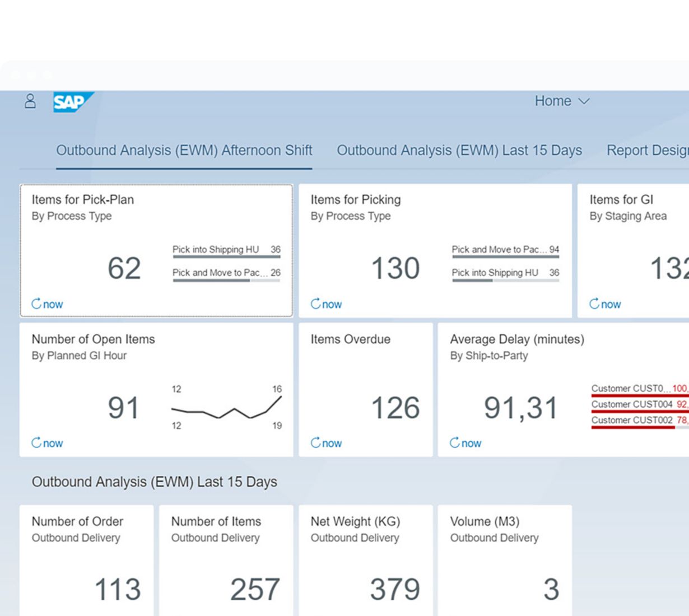This screenshot has width=689, height=616.
Task: Select the Report Design tab
Action: click(647, 151)
